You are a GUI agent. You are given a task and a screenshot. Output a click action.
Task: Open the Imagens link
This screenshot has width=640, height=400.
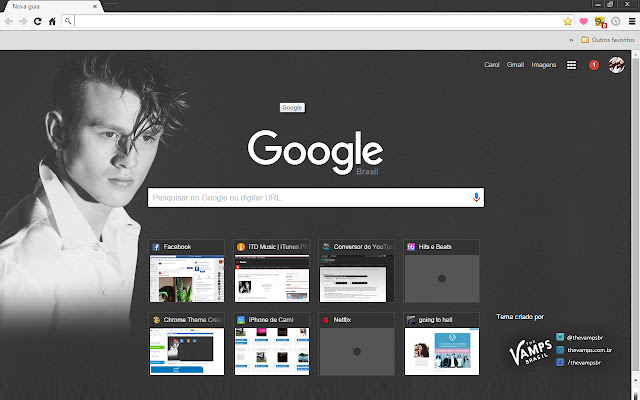click(543, 65)
